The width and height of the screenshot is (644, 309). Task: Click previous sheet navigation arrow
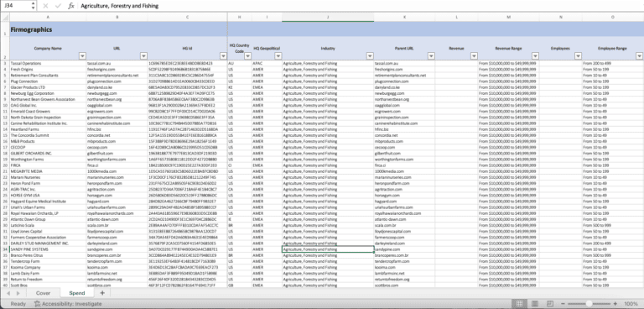[x=8, y=293]
